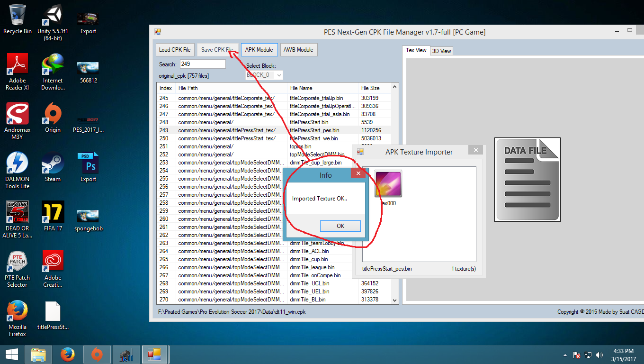Close the Info dialog

click(358, 174)
